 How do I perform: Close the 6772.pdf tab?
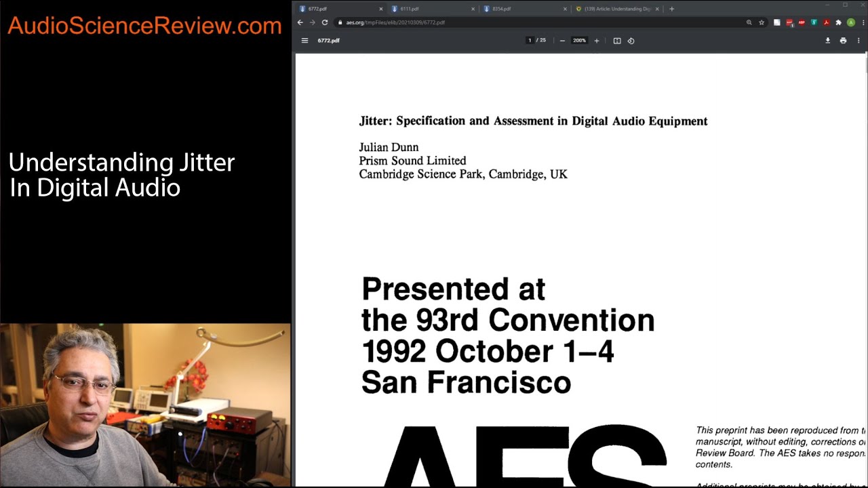380,9
